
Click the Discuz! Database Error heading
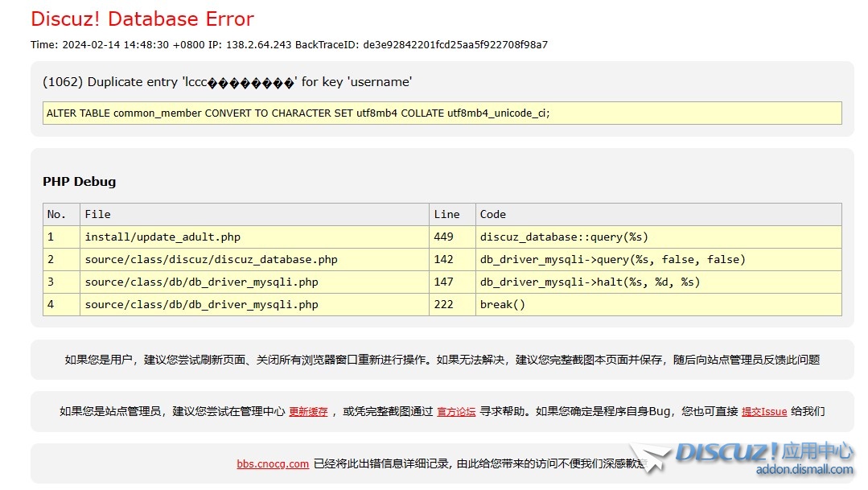(x=142, y=19)
